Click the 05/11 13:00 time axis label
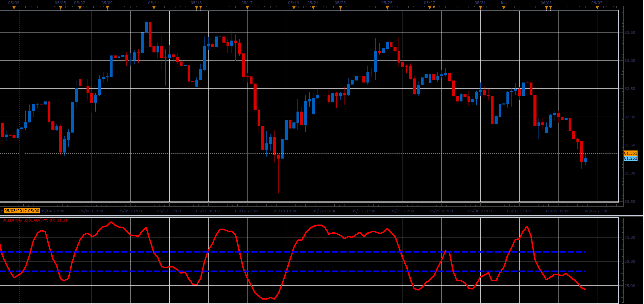Viewport: 644px width, 304px height. click(169, 211)
